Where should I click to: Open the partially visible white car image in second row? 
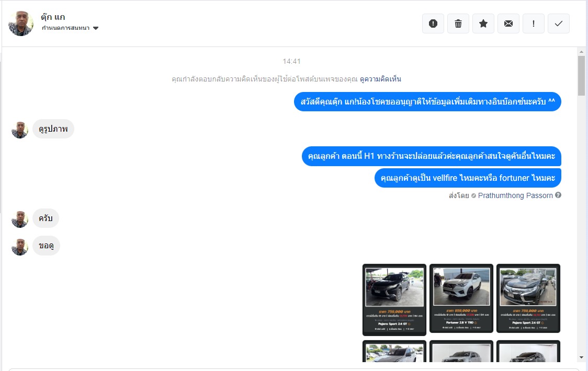point(394,351)
